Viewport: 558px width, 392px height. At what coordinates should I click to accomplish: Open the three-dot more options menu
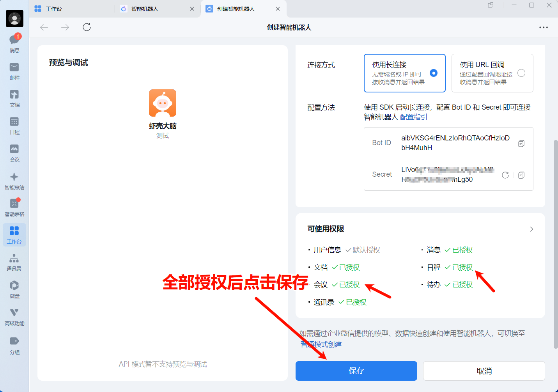click(x=544, y=27)
